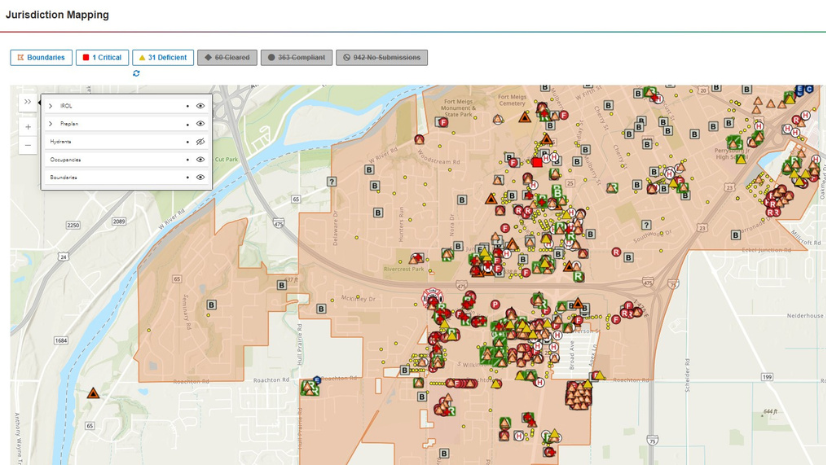Collapse the layer list panel with double chevron

click(28, 102)
